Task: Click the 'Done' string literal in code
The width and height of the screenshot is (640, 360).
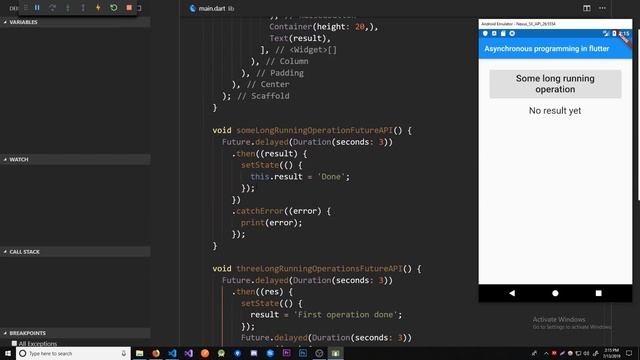Action: [x=331, y=177]
